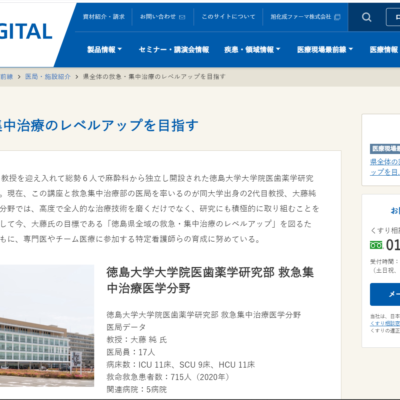Open 資材紹介・請求 link in header
400x400 pixels.
104,17
